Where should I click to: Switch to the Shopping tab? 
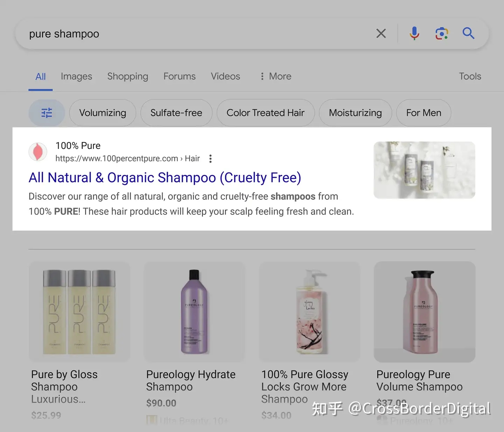tap(128, 76)
